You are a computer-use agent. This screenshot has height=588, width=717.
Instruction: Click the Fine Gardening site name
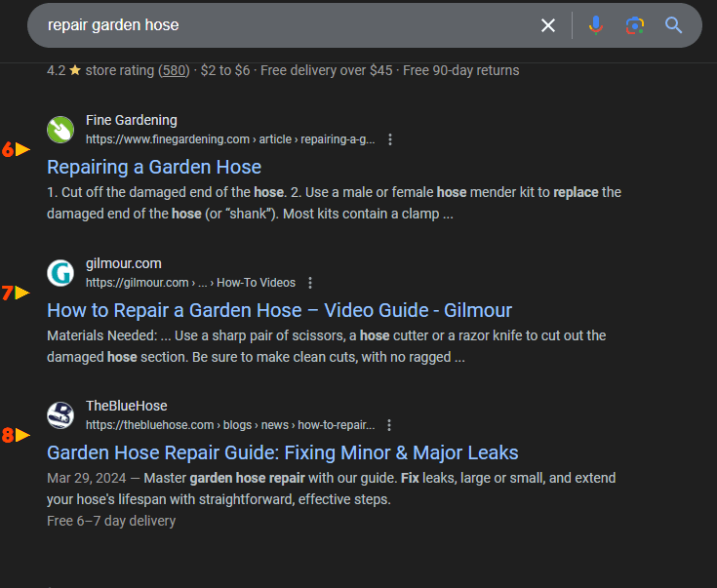[132, 120]
